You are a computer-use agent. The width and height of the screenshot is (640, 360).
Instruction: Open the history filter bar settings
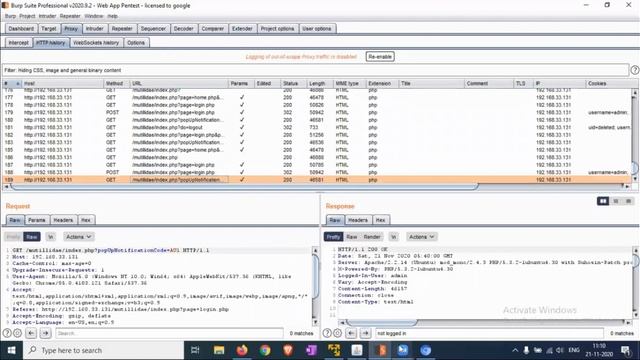[x=316, y=70]
